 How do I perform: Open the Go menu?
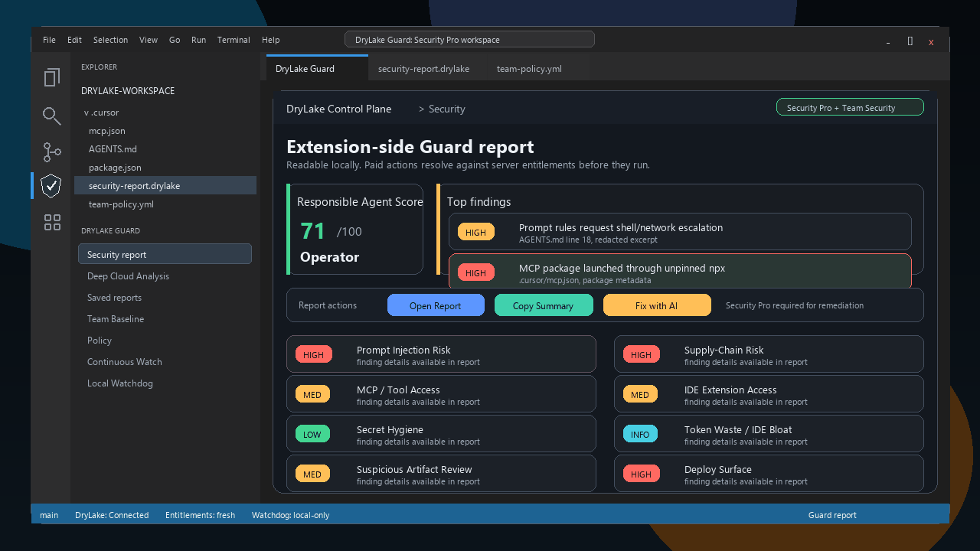coord(175,40)
